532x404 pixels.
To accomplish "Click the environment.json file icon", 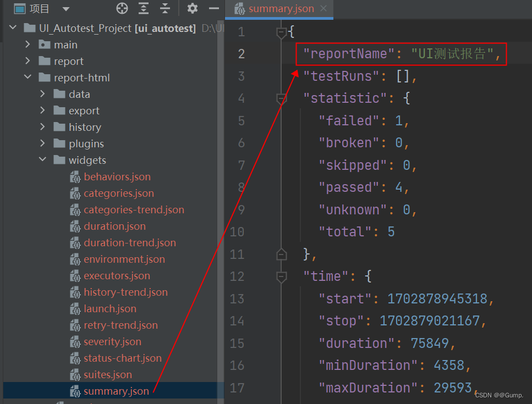I will click(x=75, y=259).
